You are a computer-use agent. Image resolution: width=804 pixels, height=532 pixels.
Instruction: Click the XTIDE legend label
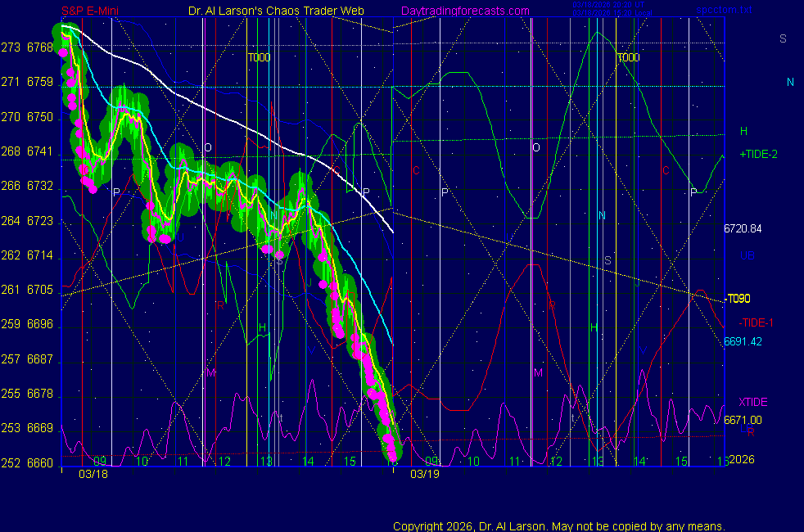[753, 402]
